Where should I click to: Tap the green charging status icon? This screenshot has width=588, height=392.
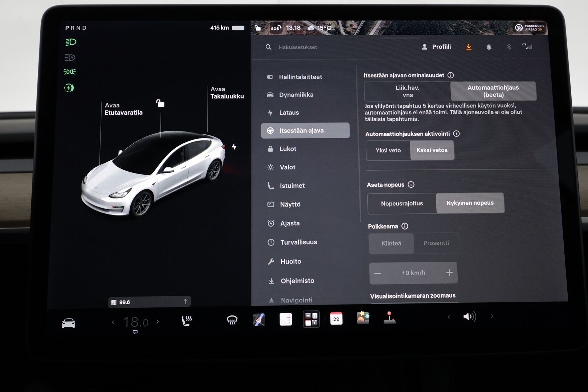(x=69, y=88)
